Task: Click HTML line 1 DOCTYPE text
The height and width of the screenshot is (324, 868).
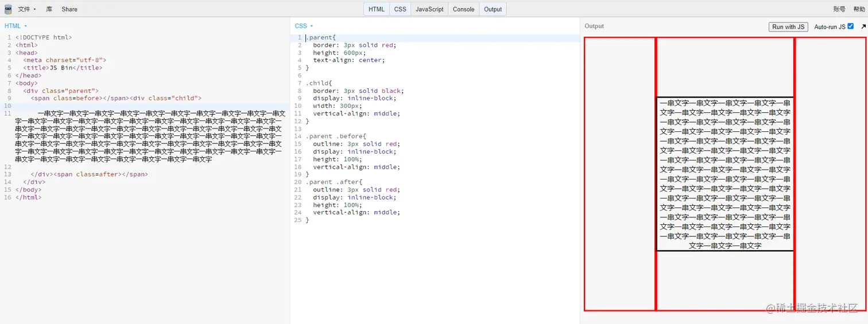Action: point(44,37)
